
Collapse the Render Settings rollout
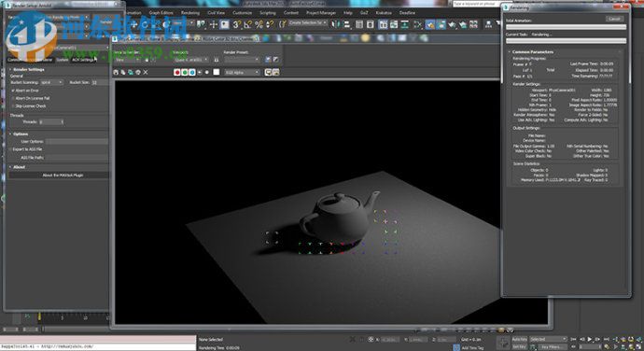28,69
